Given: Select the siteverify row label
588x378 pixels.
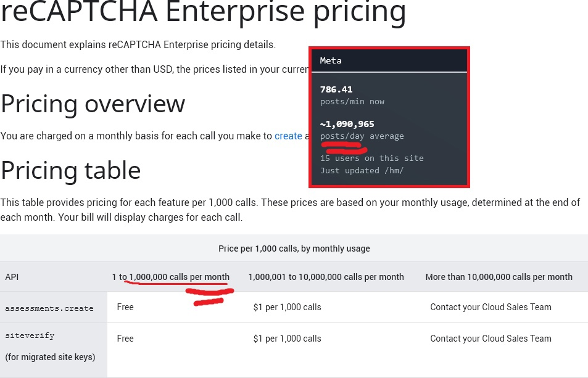Looking at the screenshot, I should [30, 335].
